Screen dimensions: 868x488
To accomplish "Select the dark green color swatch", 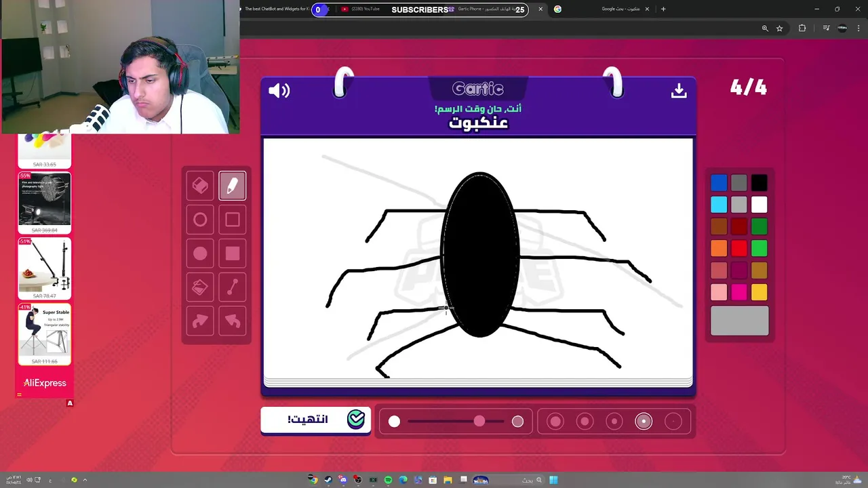I will 759,226.
